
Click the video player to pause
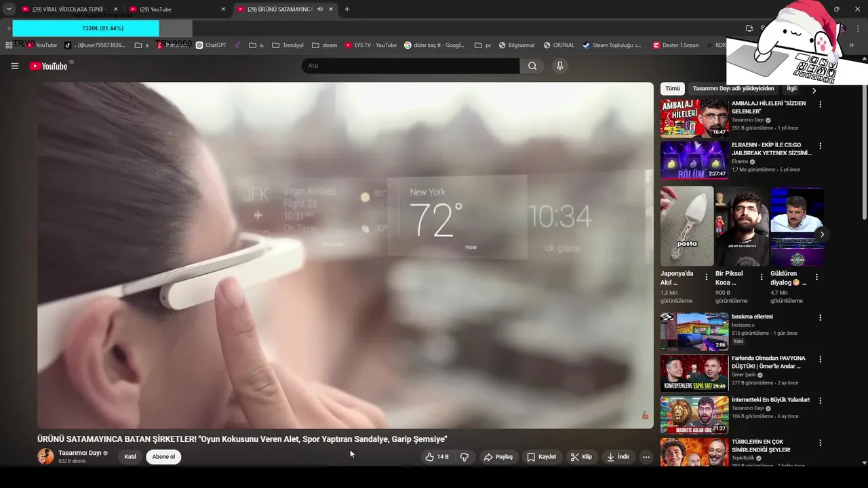tap(345, 255)
